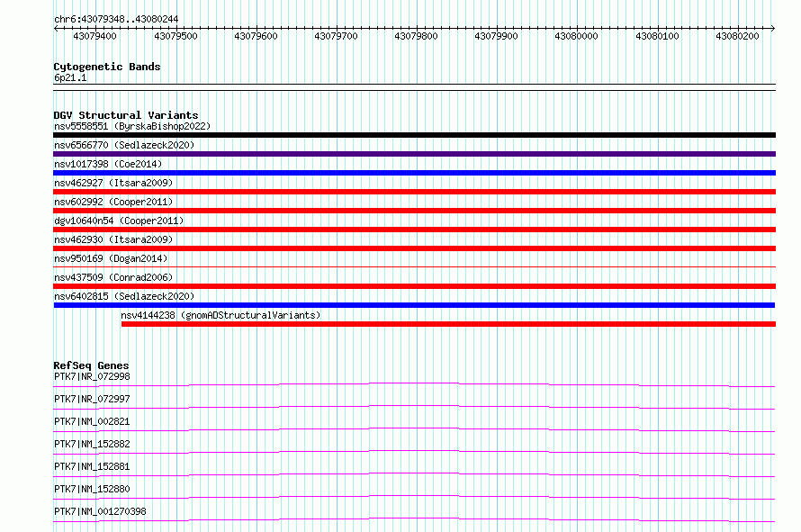
Task: Click the 43079500 ruler coordinate
Action: click(175, 36)
